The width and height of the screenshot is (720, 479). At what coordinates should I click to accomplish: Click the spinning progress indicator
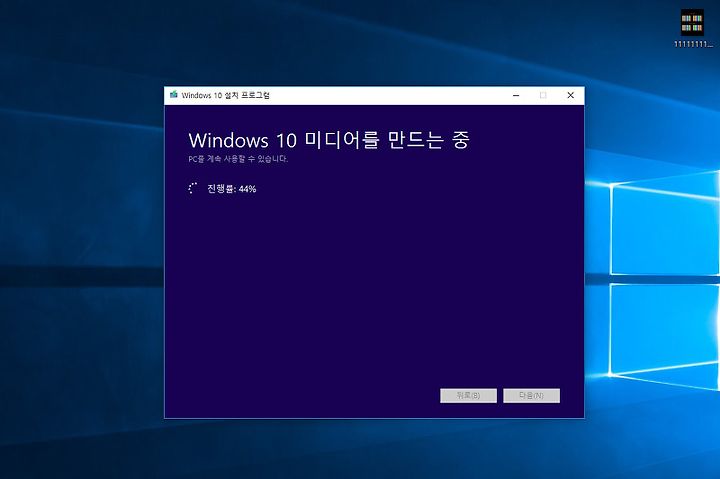coord(193,188)
